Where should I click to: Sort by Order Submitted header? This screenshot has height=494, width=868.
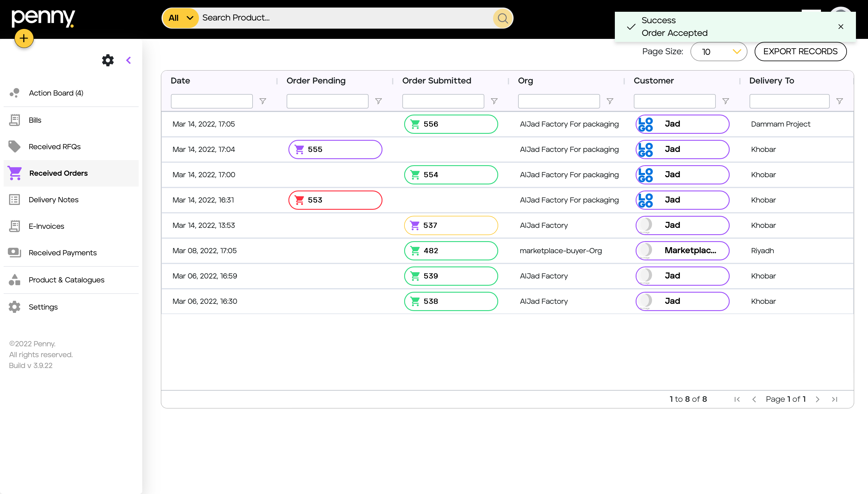436,81
